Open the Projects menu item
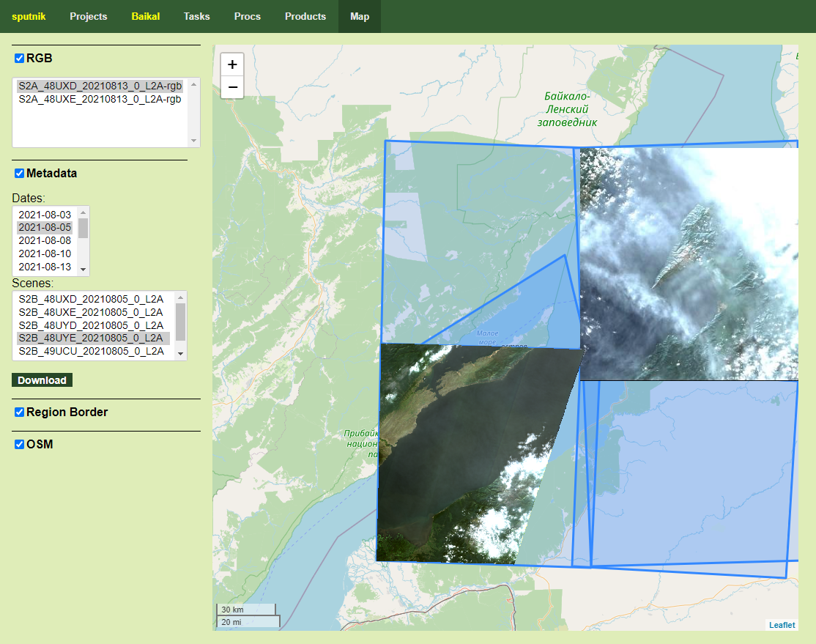This screenshot has height=644, width=816. click(89, 16)
